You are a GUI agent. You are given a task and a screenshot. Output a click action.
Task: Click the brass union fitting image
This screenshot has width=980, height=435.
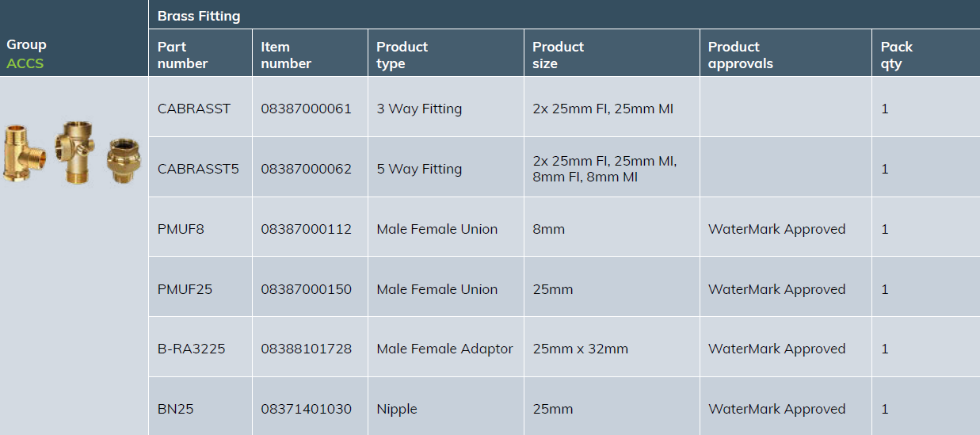point(124,159)
